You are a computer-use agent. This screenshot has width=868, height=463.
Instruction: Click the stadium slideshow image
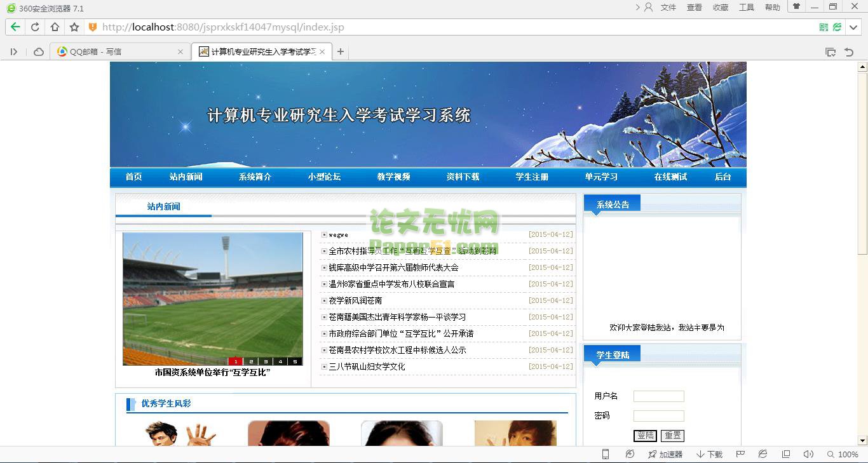213,299
